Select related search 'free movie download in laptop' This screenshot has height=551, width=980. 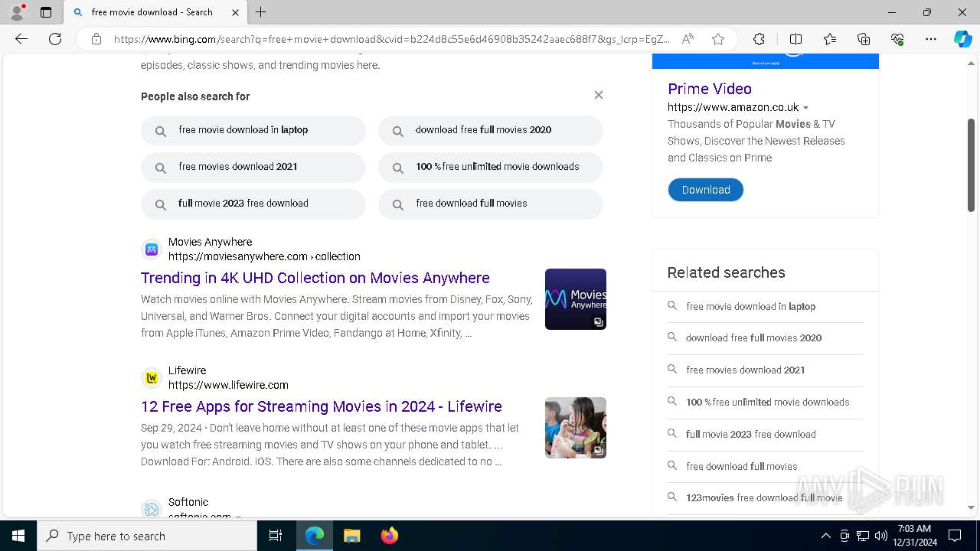pos(750,306)
